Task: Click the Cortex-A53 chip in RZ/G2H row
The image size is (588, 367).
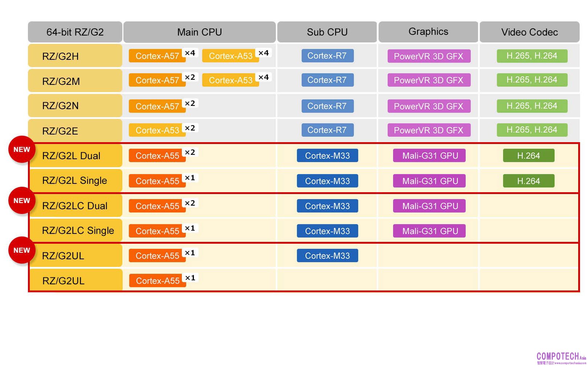Action: click(230, 56)
